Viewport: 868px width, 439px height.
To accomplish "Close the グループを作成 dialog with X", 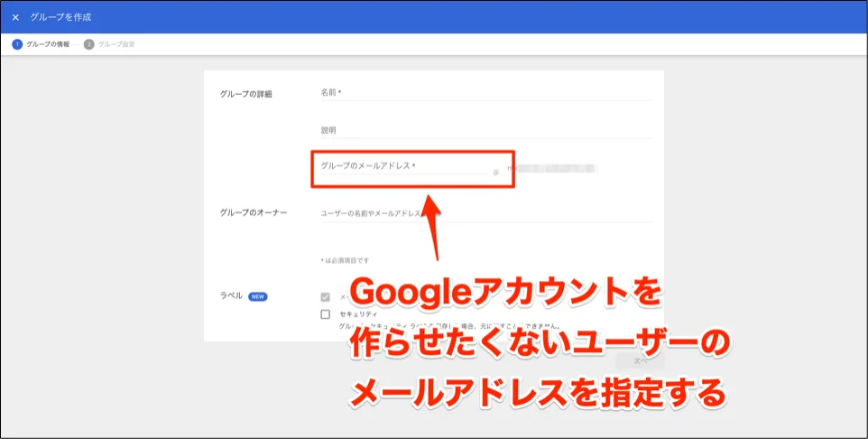I will [x=15, y=17].
